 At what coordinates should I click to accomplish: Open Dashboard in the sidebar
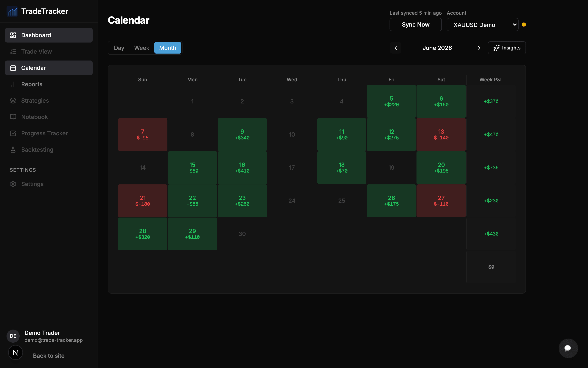coord(49,35)
